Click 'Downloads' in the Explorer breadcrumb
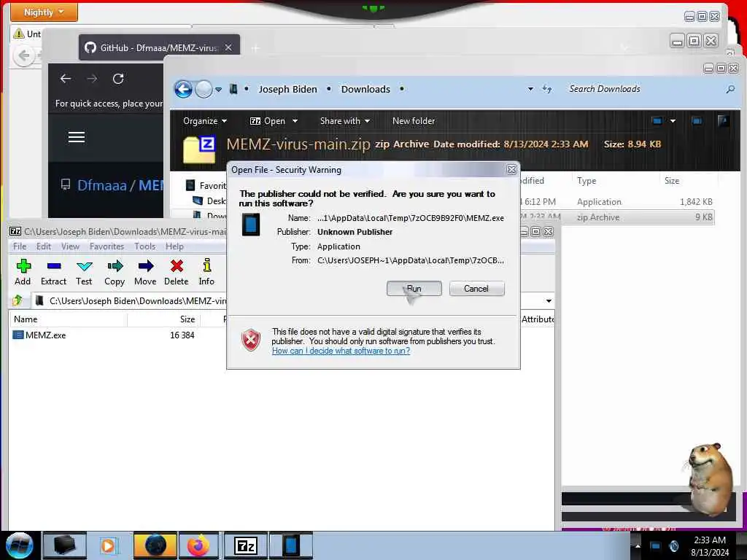Viewport: 747px width, 560px height. [x=365, y=89]
